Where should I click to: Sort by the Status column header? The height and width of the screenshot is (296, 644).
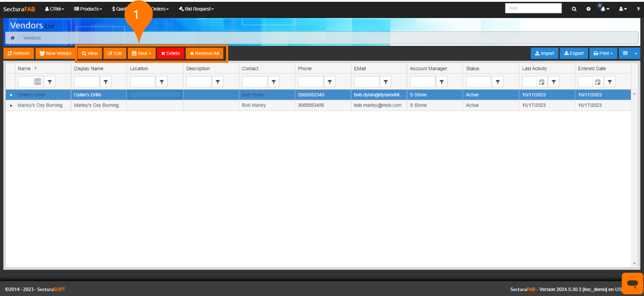pyautogui.click(x=472, y=68)
